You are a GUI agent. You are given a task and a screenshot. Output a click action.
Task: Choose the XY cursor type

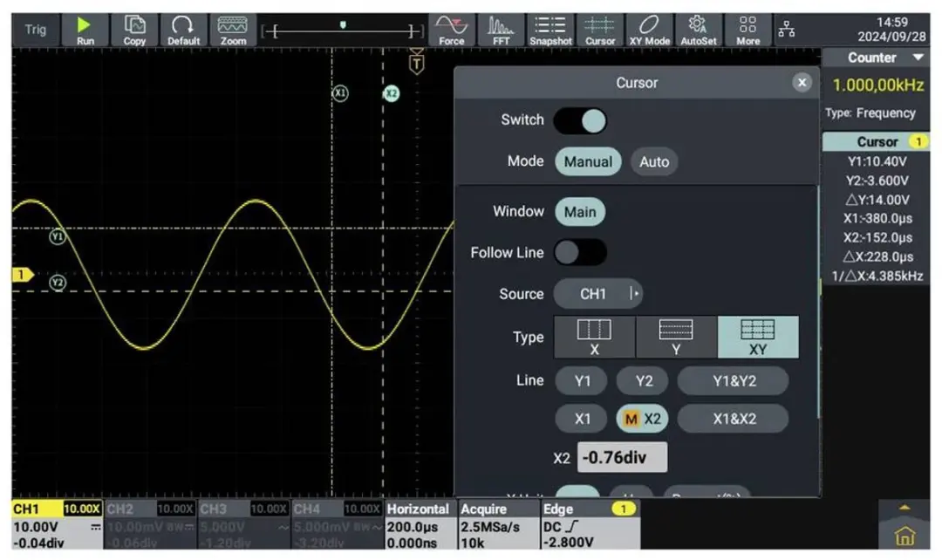click(758, 337)
